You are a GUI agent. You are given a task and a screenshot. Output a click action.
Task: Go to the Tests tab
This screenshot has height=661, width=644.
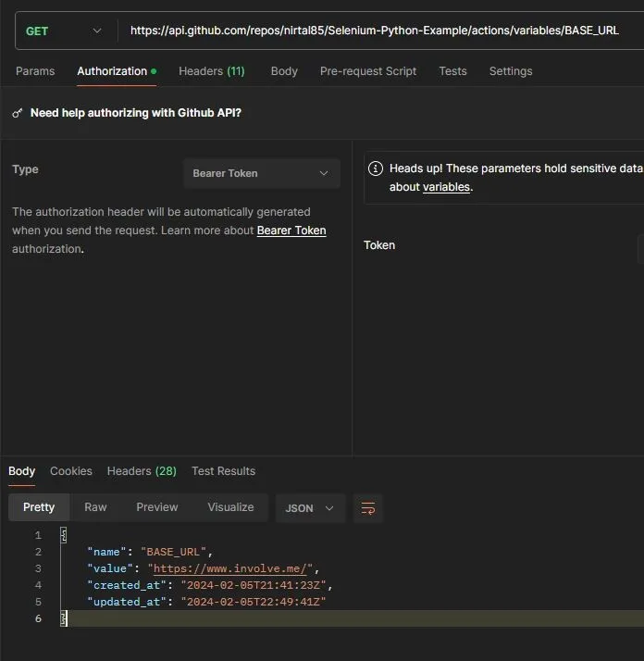(x=452, y=71)
